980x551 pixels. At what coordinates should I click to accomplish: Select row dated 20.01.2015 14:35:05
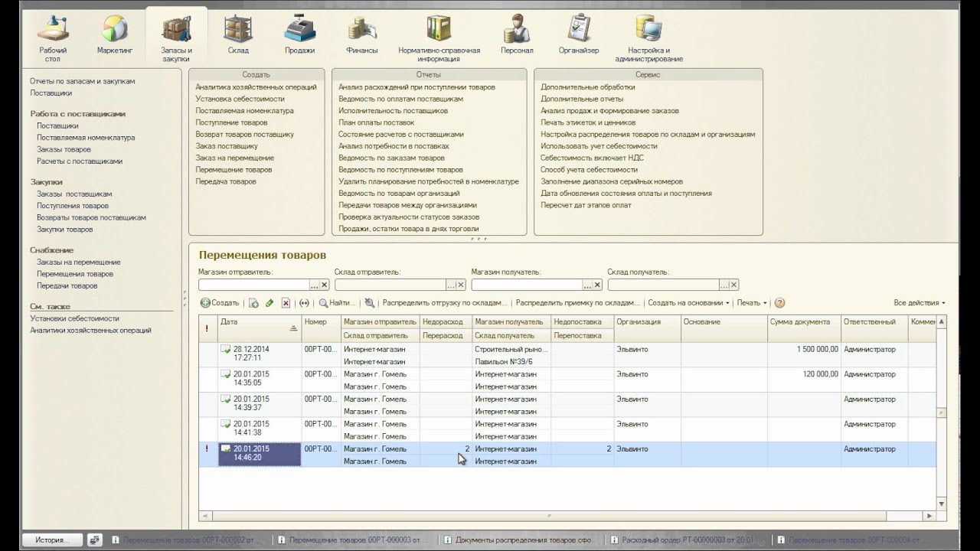[x=567, y=380]
